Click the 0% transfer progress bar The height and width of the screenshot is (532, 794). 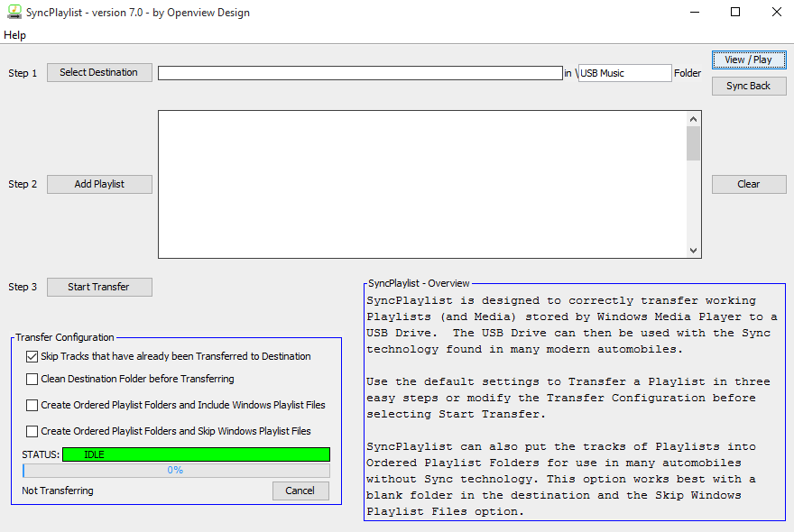tap(176, 471)
